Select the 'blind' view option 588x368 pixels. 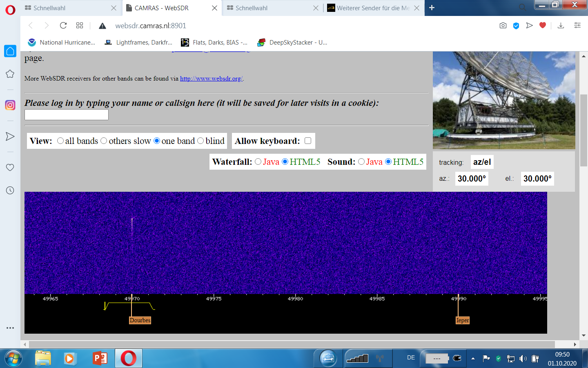coord(200,141)
